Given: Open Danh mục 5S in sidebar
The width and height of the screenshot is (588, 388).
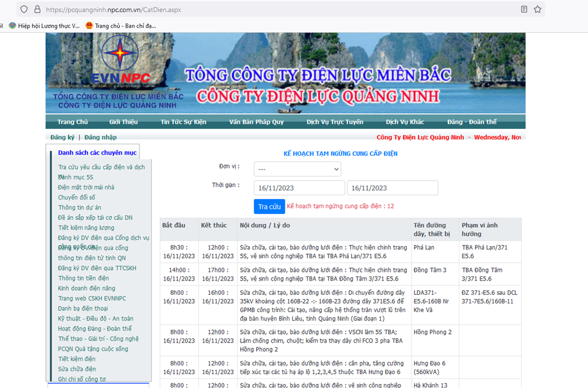Looking at the screenshot, I should [x=75, y=177].
